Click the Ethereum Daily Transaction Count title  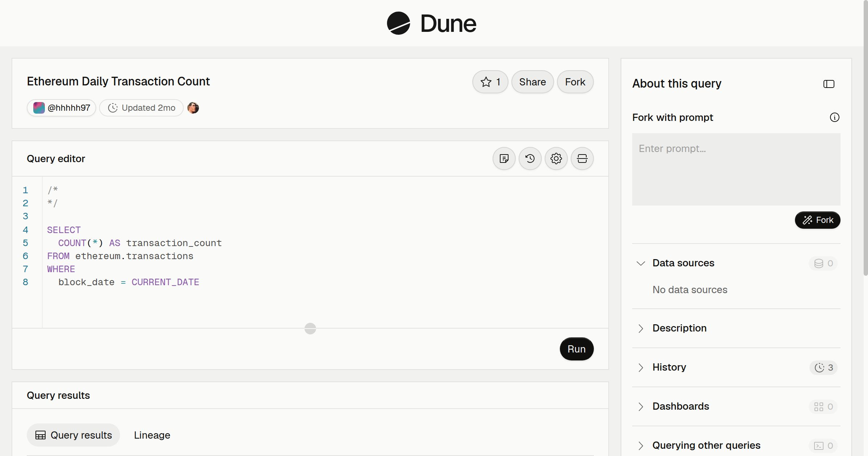click(118, 81)
